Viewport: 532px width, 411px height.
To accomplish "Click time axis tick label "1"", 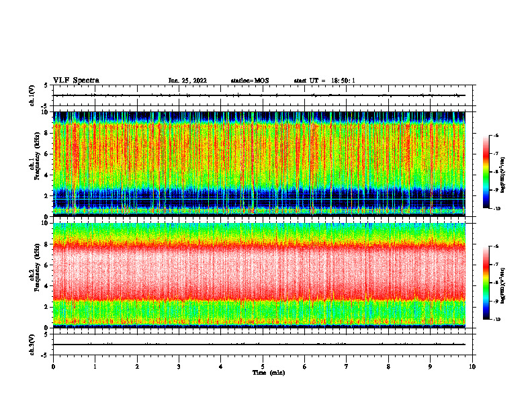I will (x=95, y=367).
